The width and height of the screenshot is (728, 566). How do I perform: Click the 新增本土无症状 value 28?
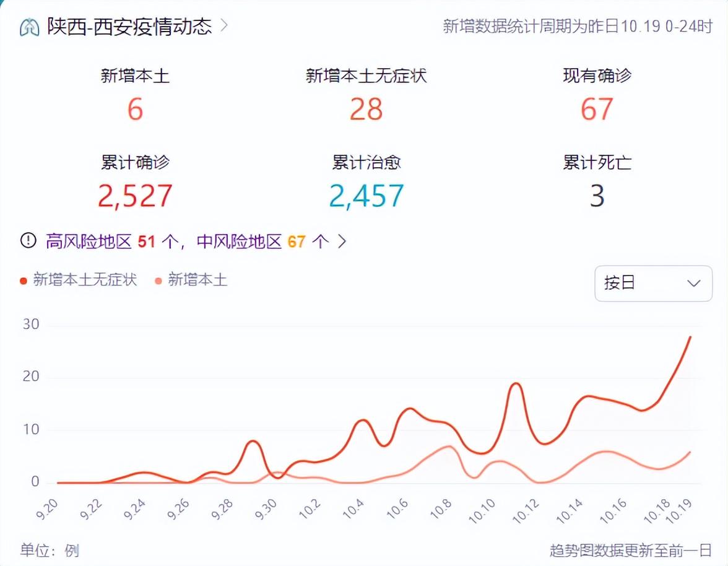coord(366,110)
